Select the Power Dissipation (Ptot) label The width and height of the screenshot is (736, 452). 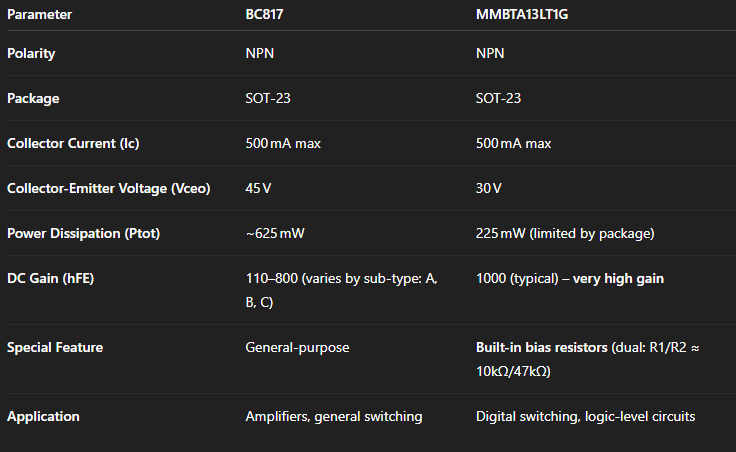click(84, 233)
